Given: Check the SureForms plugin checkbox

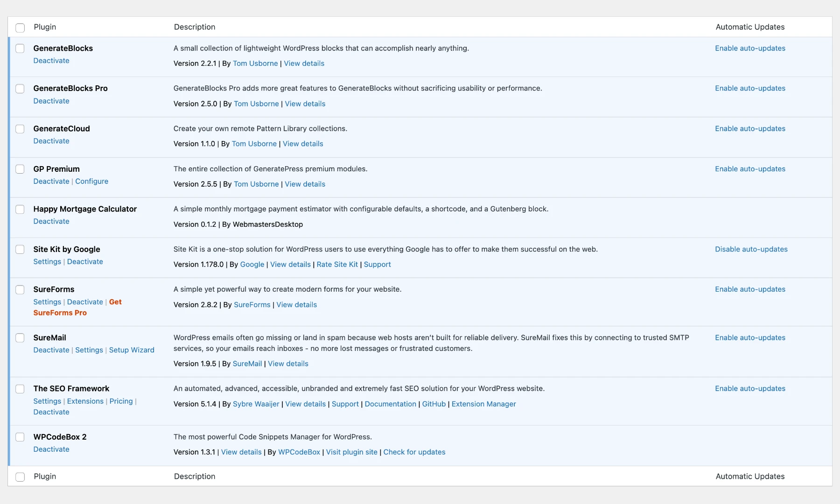Looking at the screenshot, I should tap(20, 290).
